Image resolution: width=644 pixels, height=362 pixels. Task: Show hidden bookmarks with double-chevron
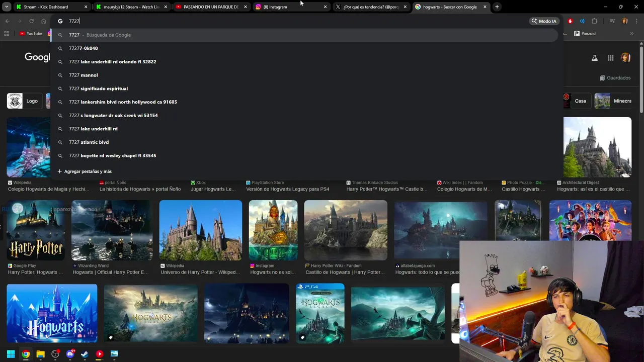pos(632,34)
